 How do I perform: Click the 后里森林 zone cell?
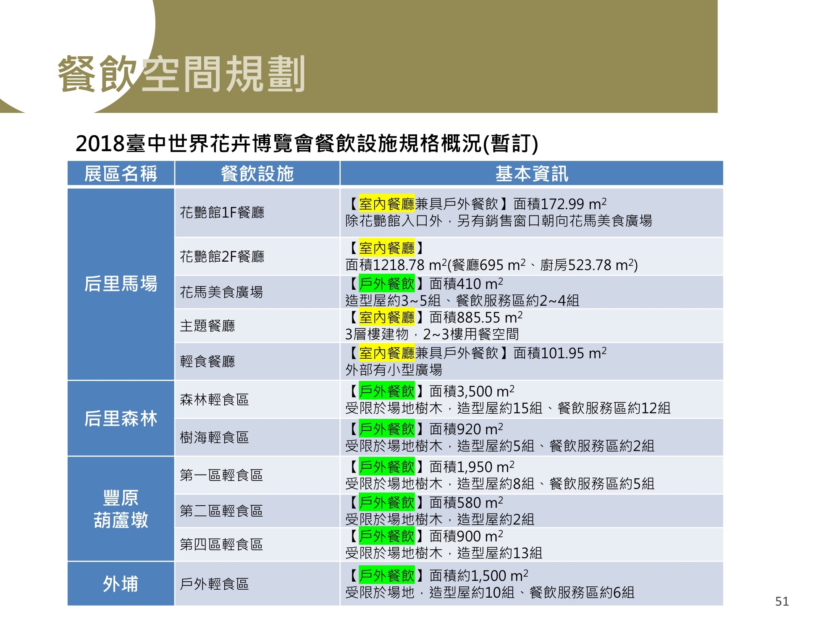click(x=121, y=418)
